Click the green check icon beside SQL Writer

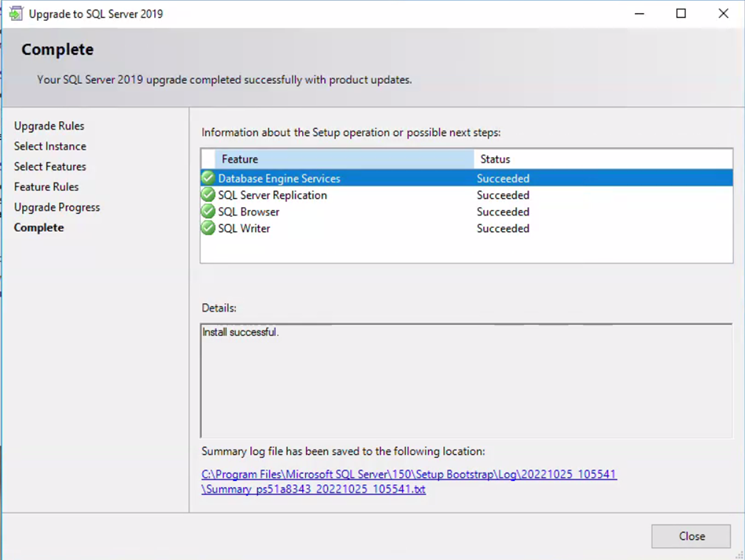(x=208, y=228)
